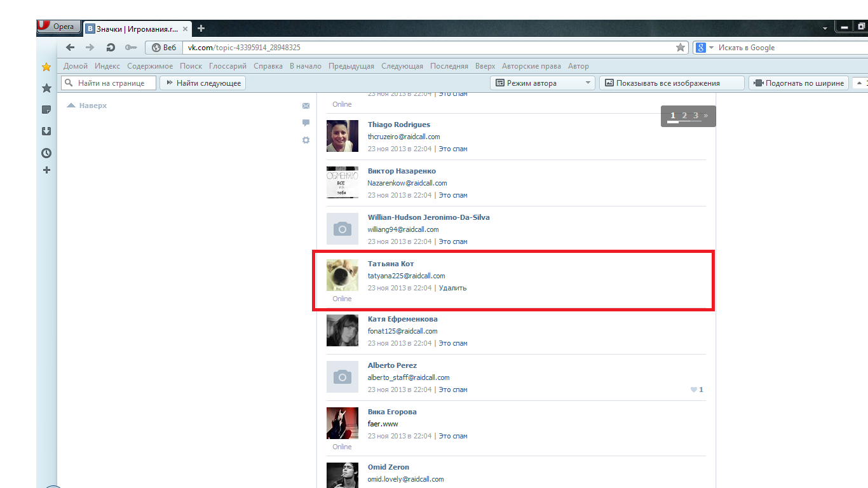Open the VK messages envelope icon
Viewport: 868px width, 488px height.
306,106
